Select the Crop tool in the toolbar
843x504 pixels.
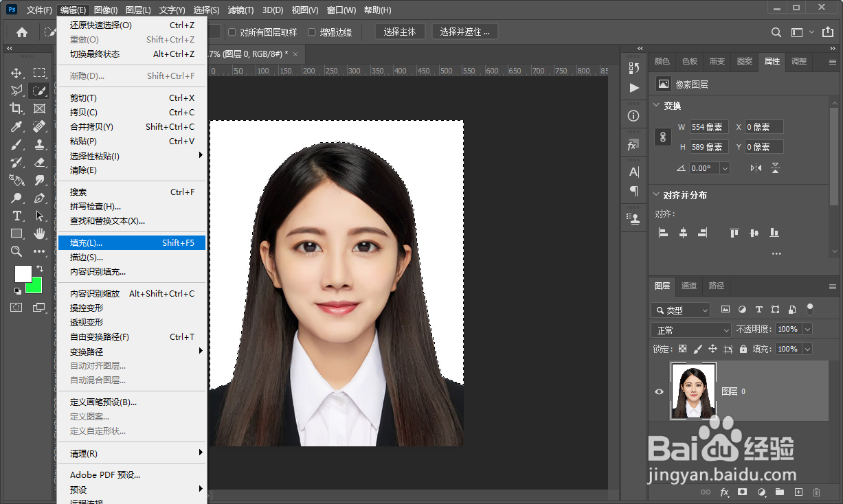16,108
